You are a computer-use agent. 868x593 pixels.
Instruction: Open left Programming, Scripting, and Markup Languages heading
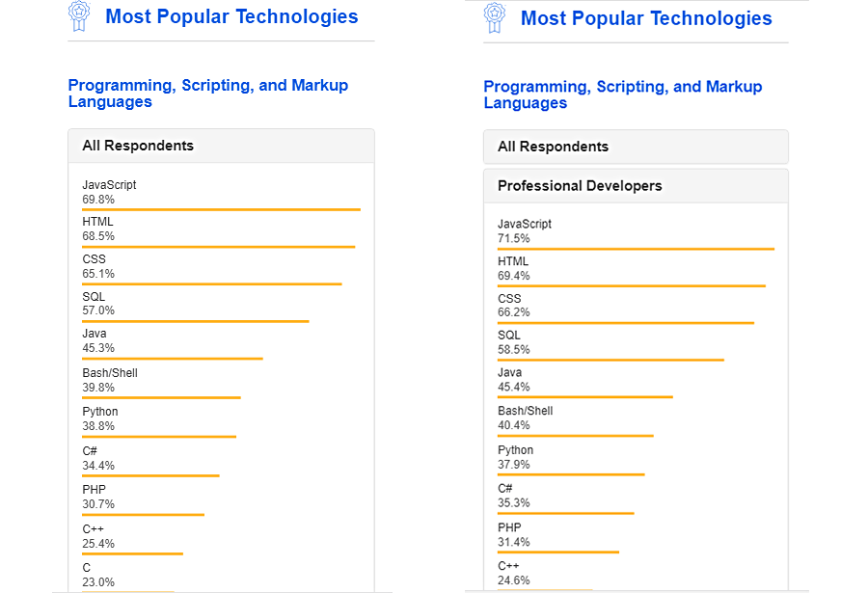(x=208, y=94)
